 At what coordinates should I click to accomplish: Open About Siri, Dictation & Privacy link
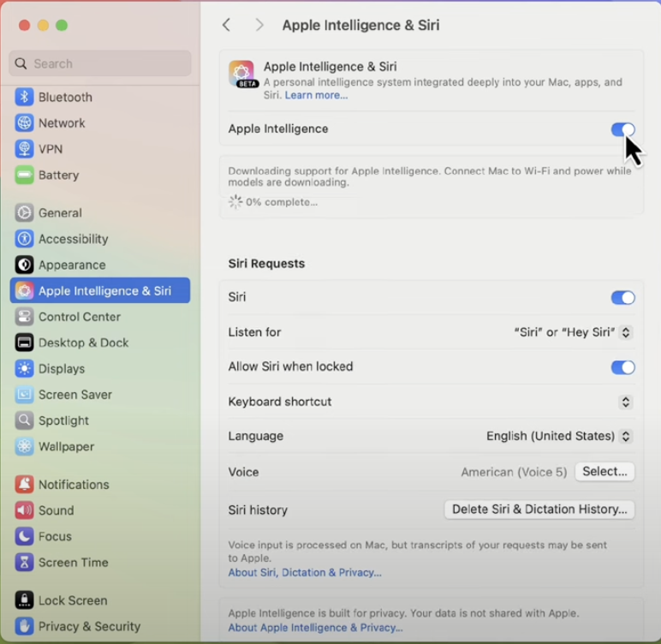305,572
